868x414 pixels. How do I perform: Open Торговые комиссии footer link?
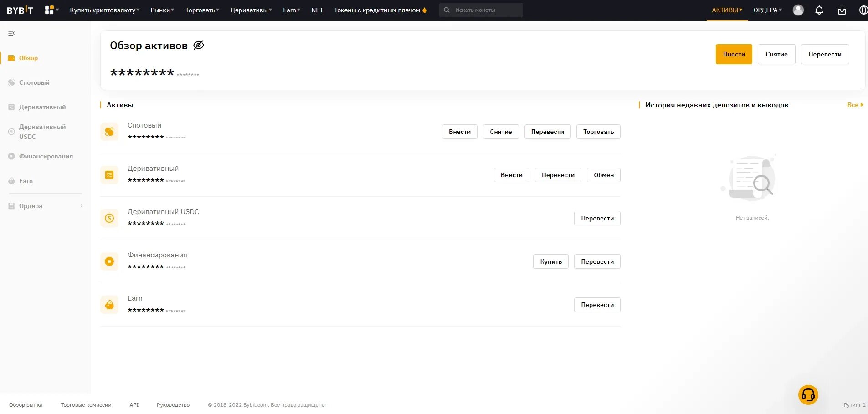tap(86, 405)
